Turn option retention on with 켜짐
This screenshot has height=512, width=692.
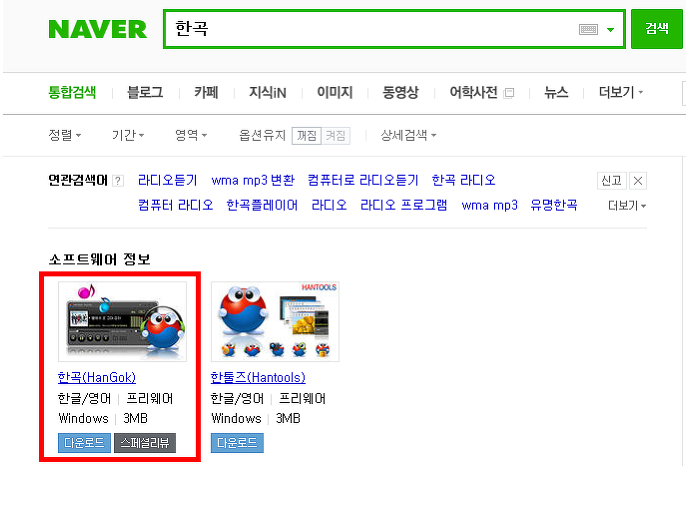click(x=335, y=136)
